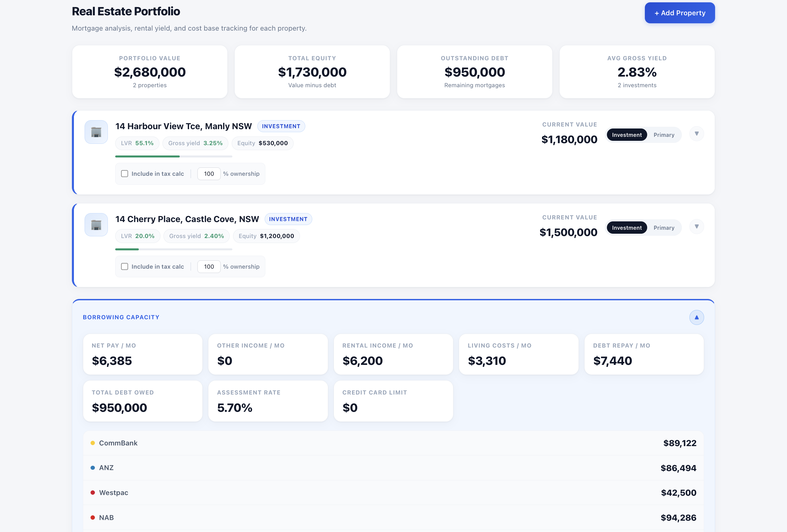The image size is (787, 532).
Task: Click the Real Estate Portfolio heading
Action: point(126,11)
